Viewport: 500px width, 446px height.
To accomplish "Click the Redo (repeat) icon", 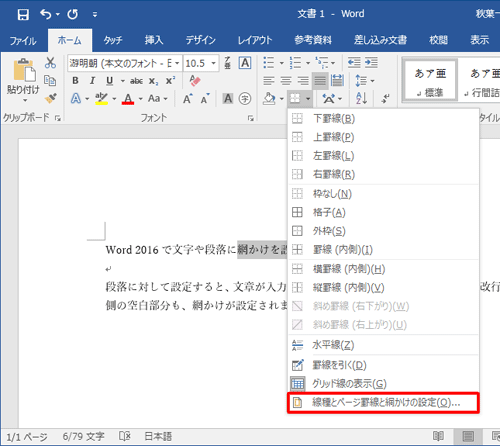I will (x=73, y=14).
